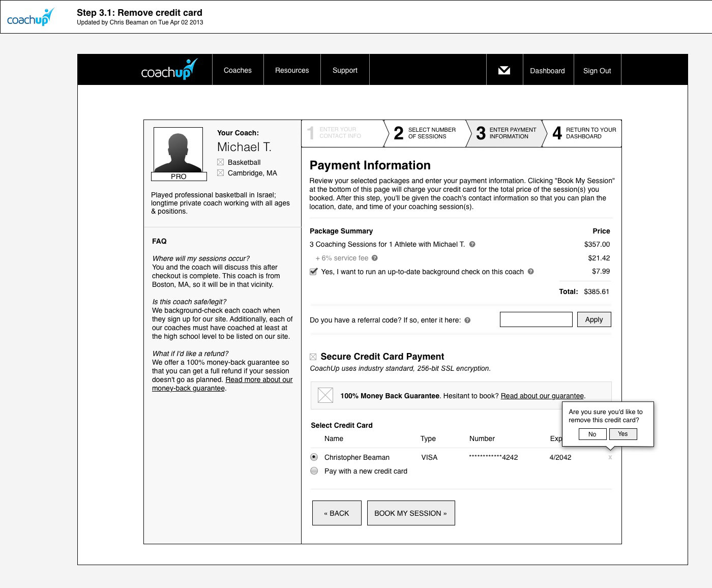Click the coach profile photo silhouette
The image size is (712, 588).
[x=179, y=150]
